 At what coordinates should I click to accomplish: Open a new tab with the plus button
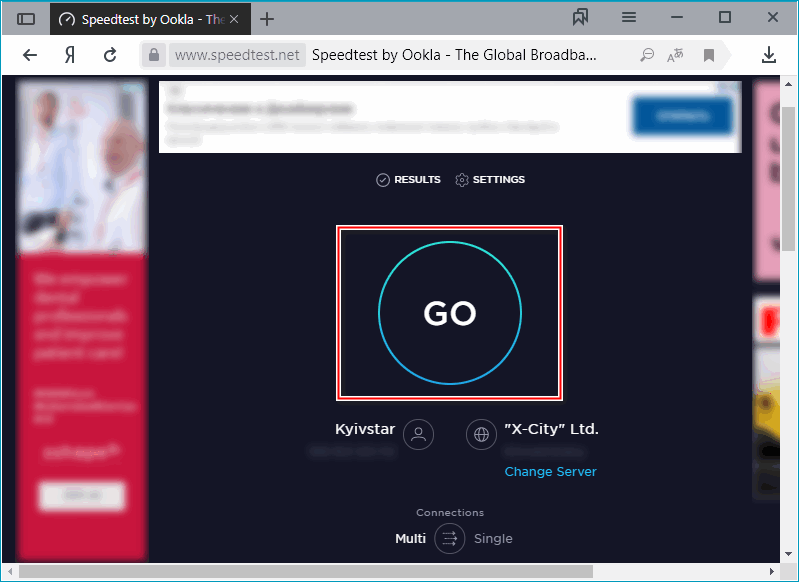point(267,19)
